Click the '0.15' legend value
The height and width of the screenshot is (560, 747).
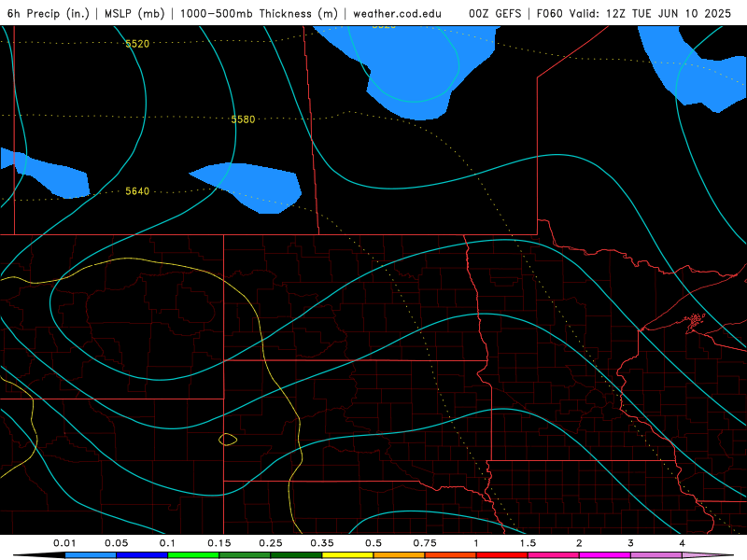(219, 543)
